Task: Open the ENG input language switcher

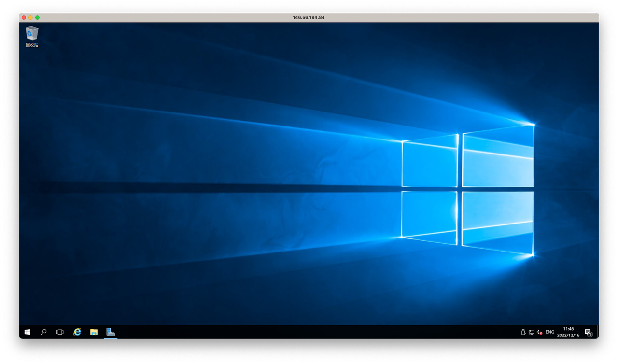Action: [x=550, y=332]
